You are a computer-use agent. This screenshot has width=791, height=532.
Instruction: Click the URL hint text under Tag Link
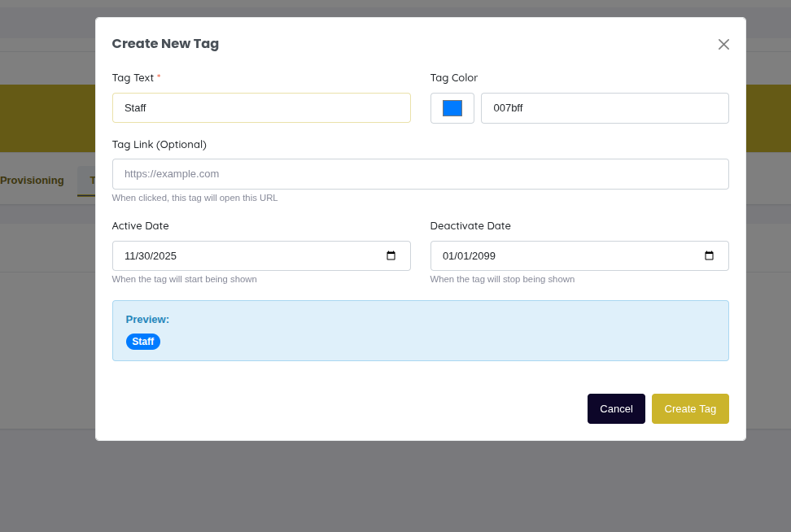194,198
